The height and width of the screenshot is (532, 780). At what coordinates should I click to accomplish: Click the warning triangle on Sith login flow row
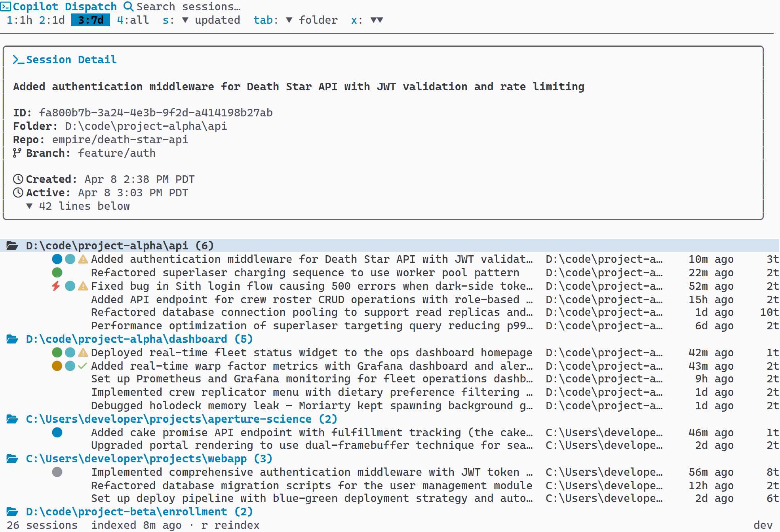click(x=83, y=286)
